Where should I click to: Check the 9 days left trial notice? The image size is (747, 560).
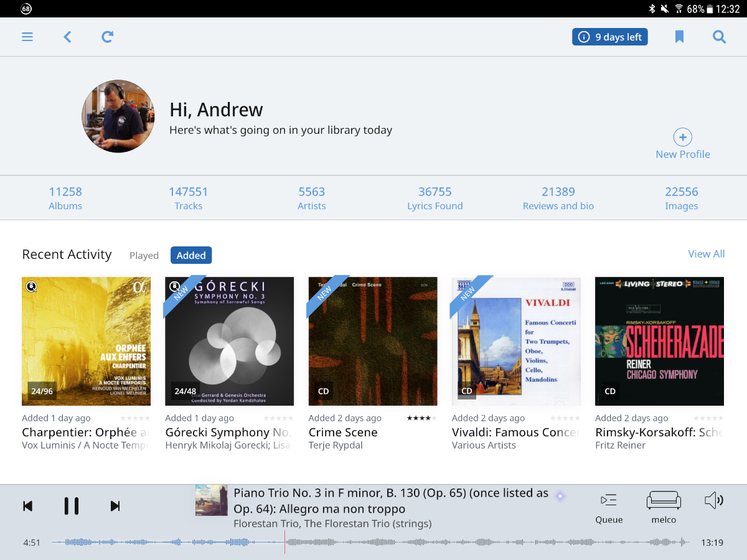[609, 37]
